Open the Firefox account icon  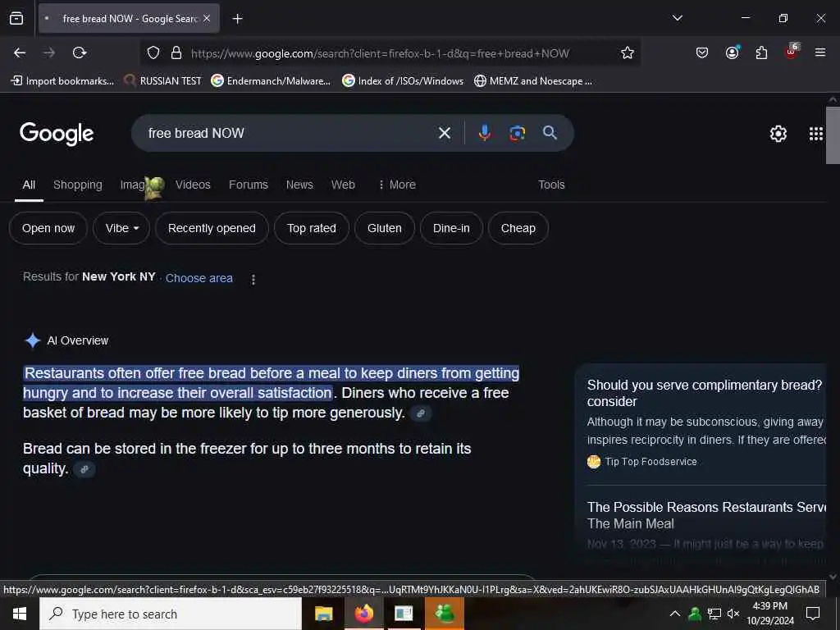(x=732, y=52)
